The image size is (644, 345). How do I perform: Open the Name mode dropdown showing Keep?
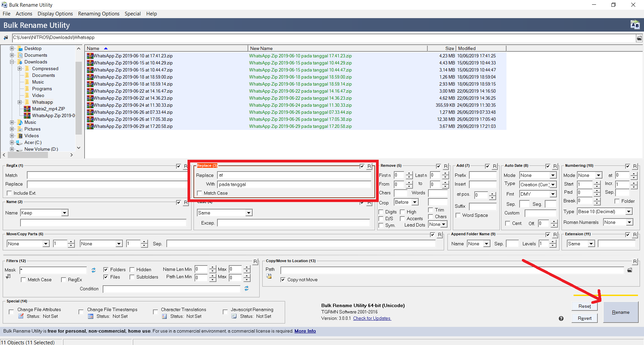tap(44, 213)
